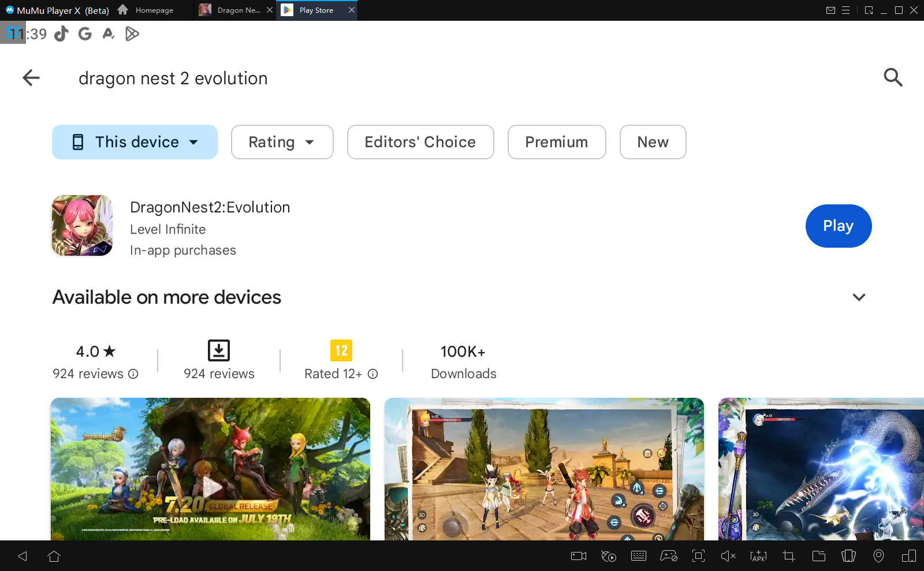
Task: Open the screen recording camera tool
Action: pos(578,556)
